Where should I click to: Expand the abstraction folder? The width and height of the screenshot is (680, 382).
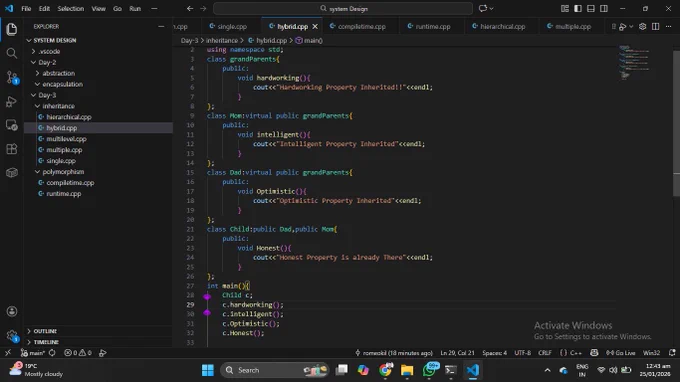(x=59, y=73)
